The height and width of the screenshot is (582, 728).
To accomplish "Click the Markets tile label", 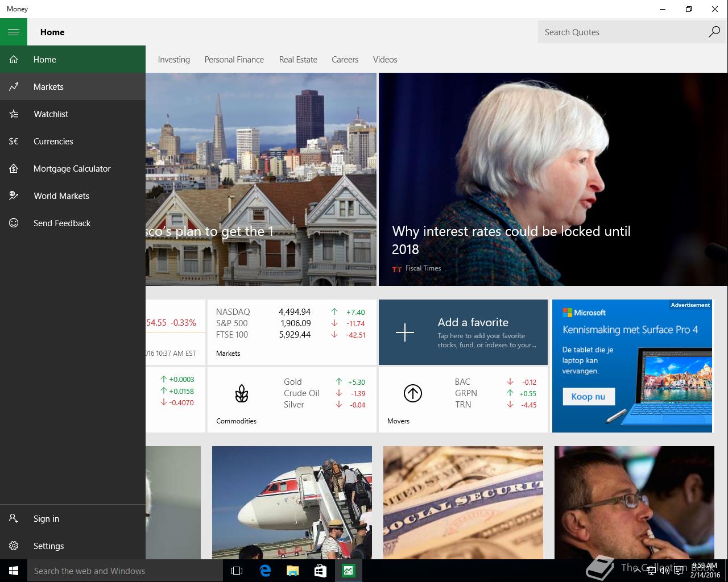I will click(x=228, y=353).
